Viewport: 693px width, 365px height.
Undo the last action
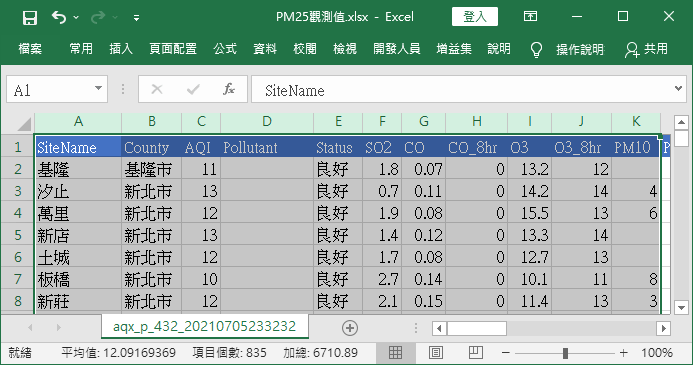(59, 18)
